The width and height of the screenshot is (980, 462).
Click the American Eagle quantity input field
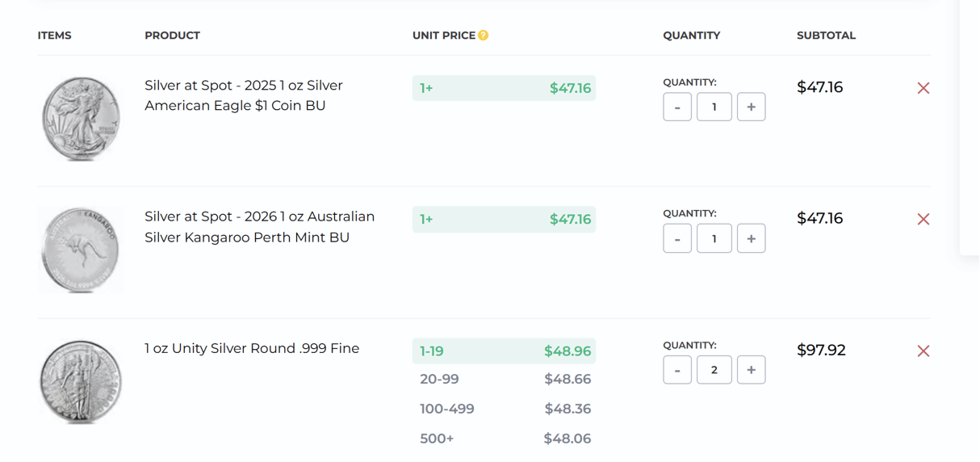tap(714, 107)
